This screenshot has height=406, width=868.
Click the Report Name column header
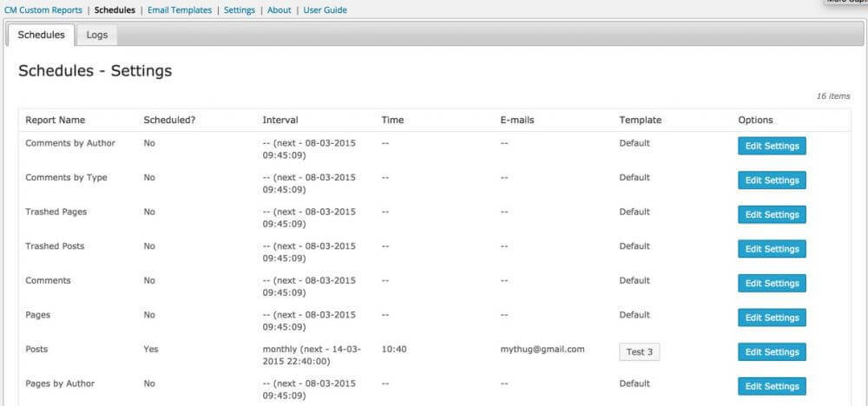[x=56, y=120]
